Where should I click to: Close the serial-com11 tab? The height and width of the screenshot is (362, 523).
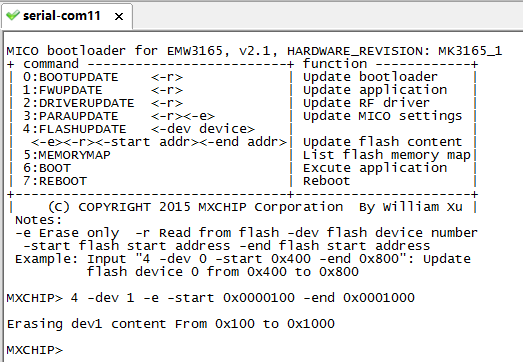119,16
